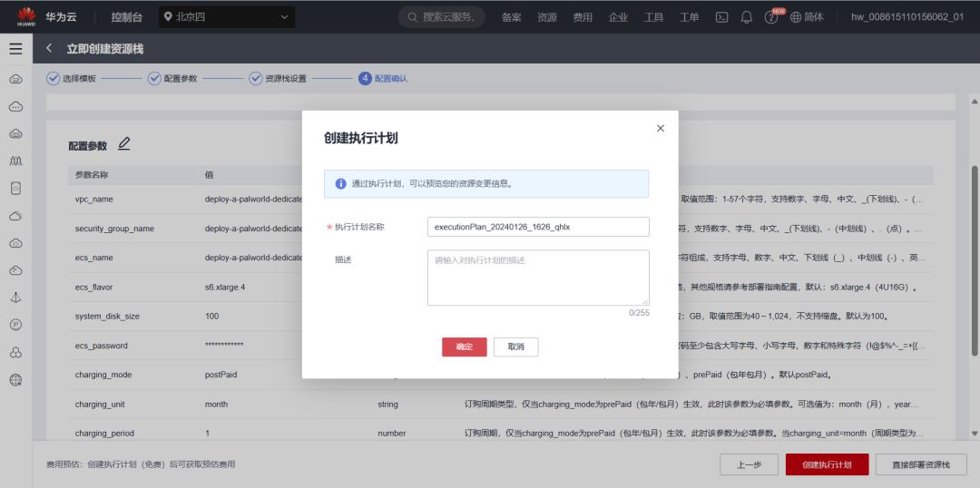
Task: Open the hw_008615110156062_01 account menu
Action: coord(906,17)
